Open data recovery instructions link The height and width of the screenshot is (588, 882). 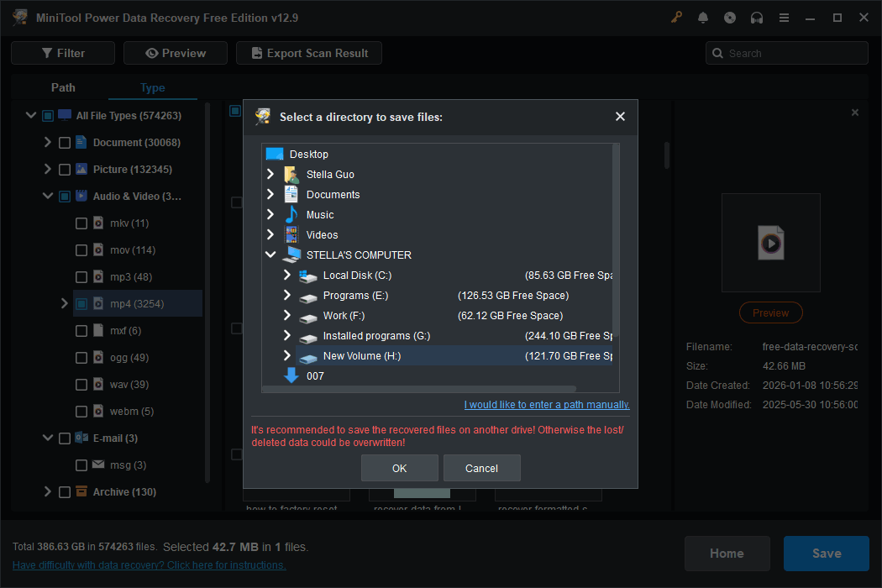point(149,565)
